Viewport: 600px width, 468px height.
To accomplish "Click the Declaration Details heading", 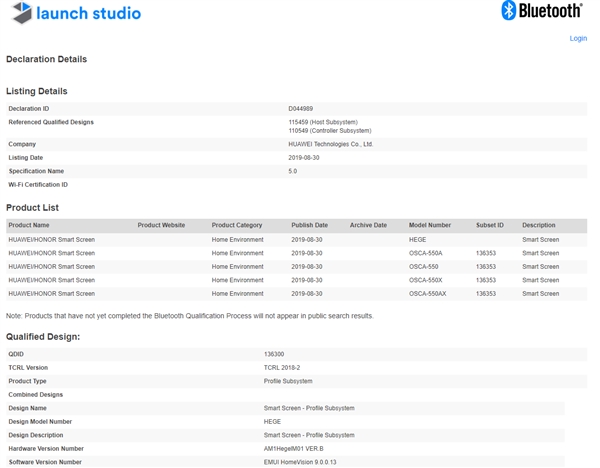I will [46, 60].
